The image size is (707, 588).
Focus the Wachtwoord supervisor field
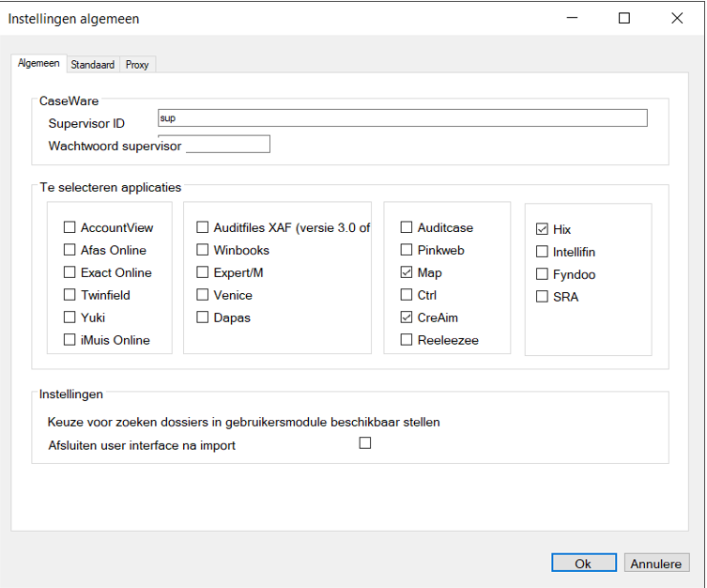[x=228, y=145]
